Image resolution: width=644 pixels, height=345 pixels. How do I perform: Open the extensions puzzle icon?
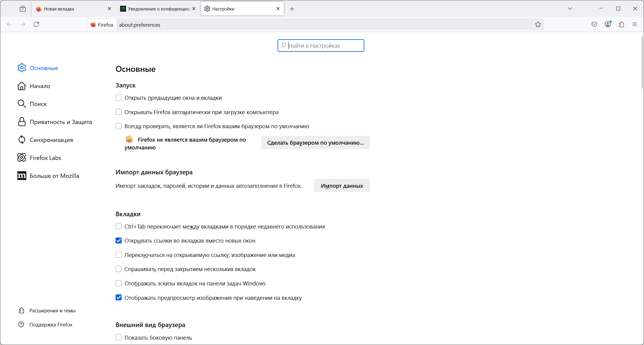coord(621,24)
